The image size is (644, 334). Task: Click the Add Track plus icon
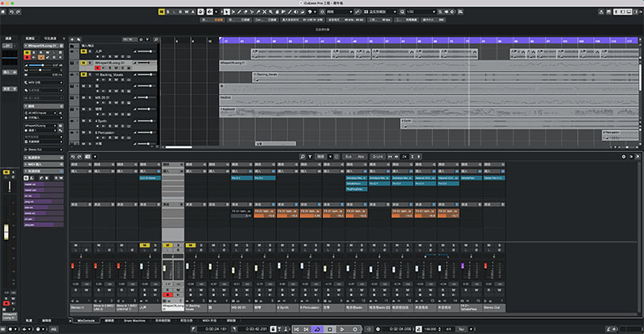[x=72, y=39]
